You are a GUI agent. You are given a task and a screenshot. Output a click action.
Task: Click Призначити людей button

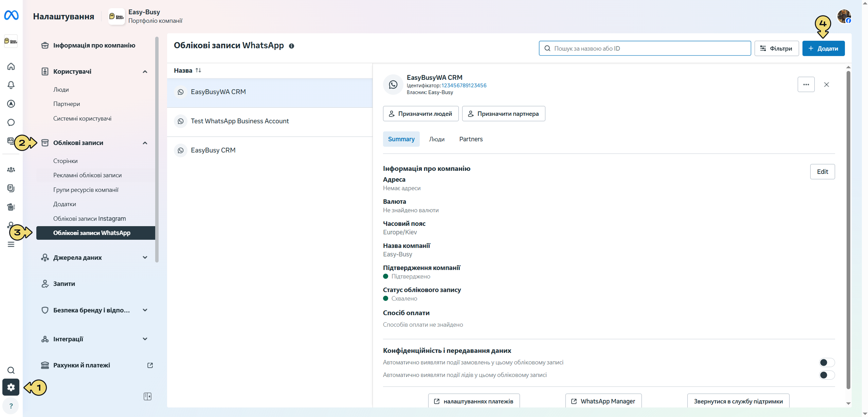421,113
